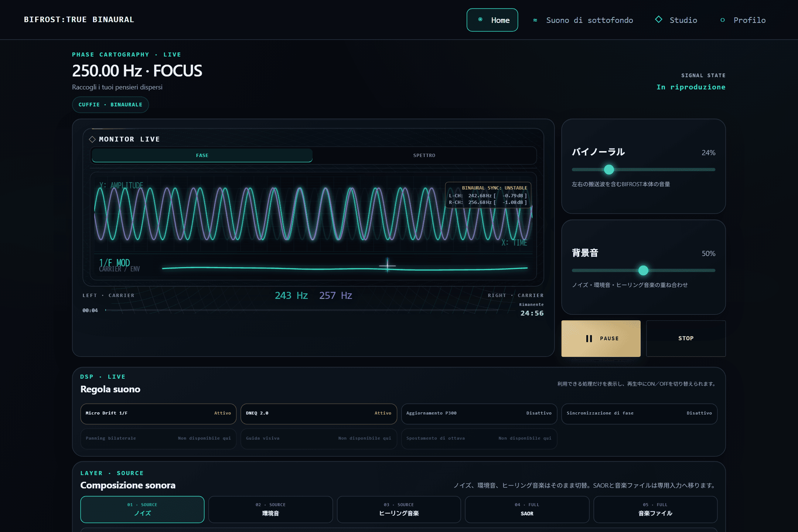798x532 pixels.
Task: Click the elapsed time 00:04
Action: [90, 311]
